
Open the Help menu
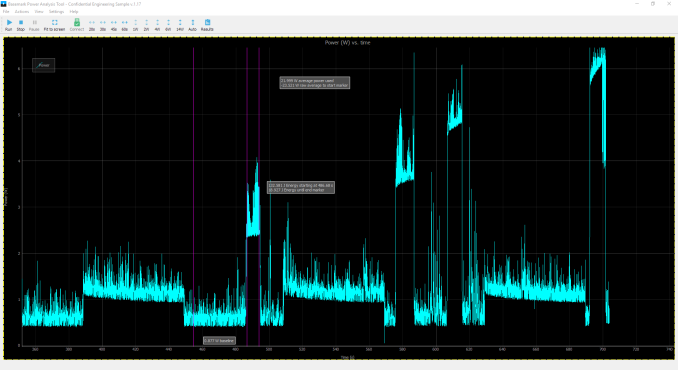74,12
